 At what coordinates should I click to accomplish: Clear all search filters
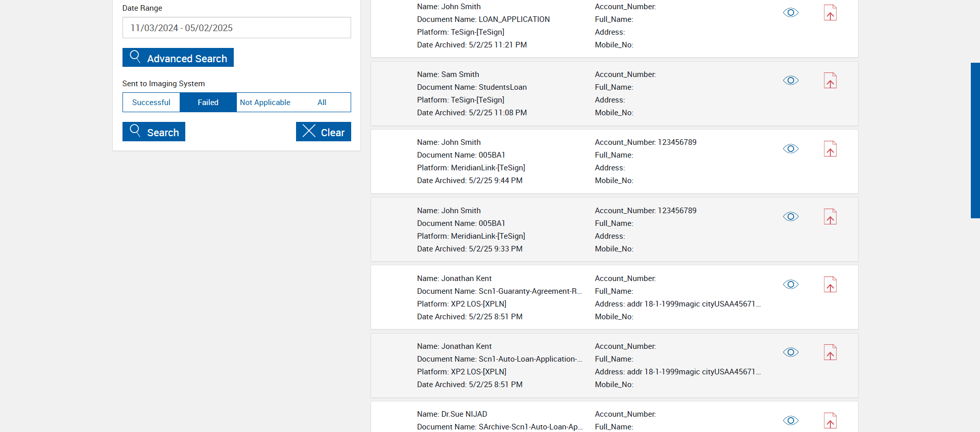pyautogui.click(x=324, y=132)
